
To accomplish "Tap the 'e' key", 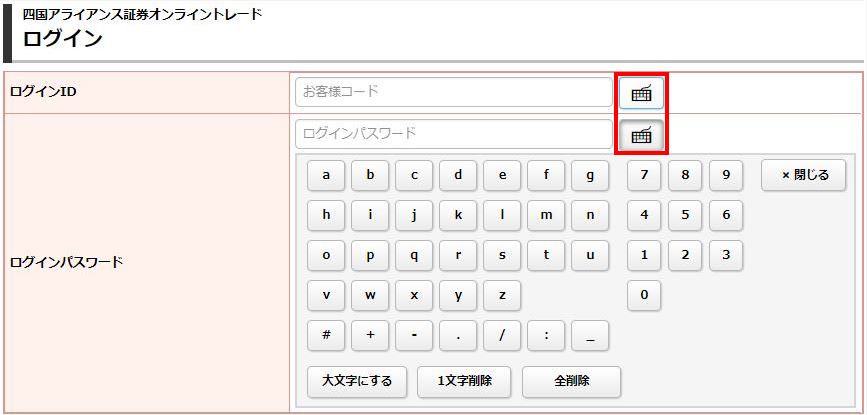I will point(502,175).
